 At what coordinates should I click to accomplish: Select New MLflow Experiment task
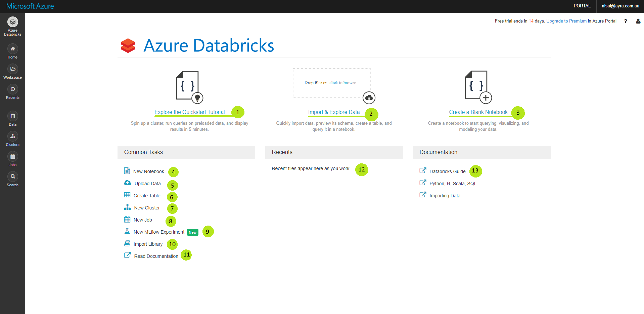point(159,232)
